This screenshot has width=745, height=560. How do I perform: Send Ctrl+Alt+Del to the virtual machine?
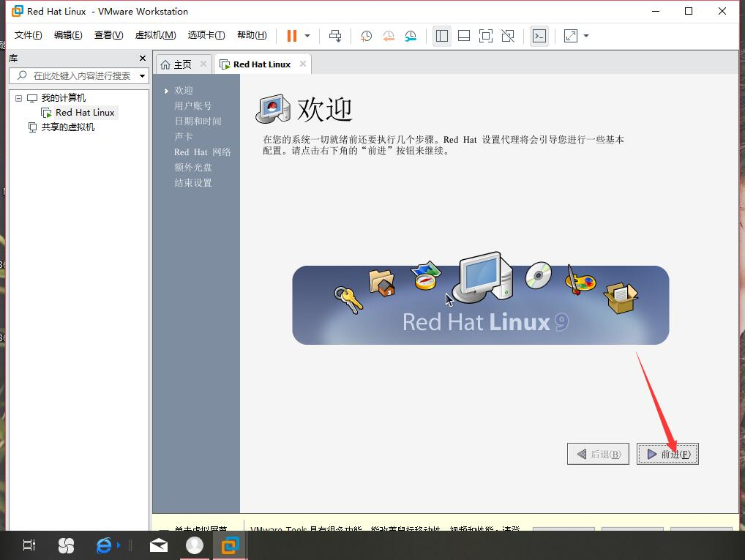(x=335, y=36)
